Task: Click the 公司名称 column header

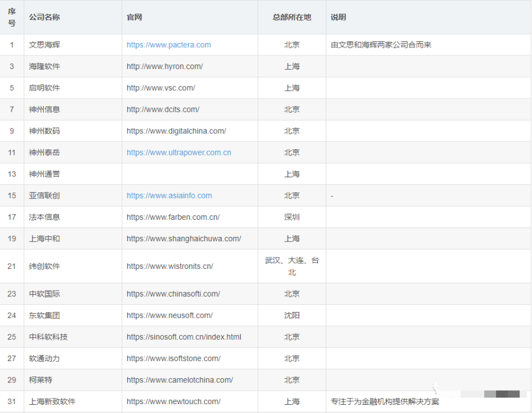Action: pos(44,17)
